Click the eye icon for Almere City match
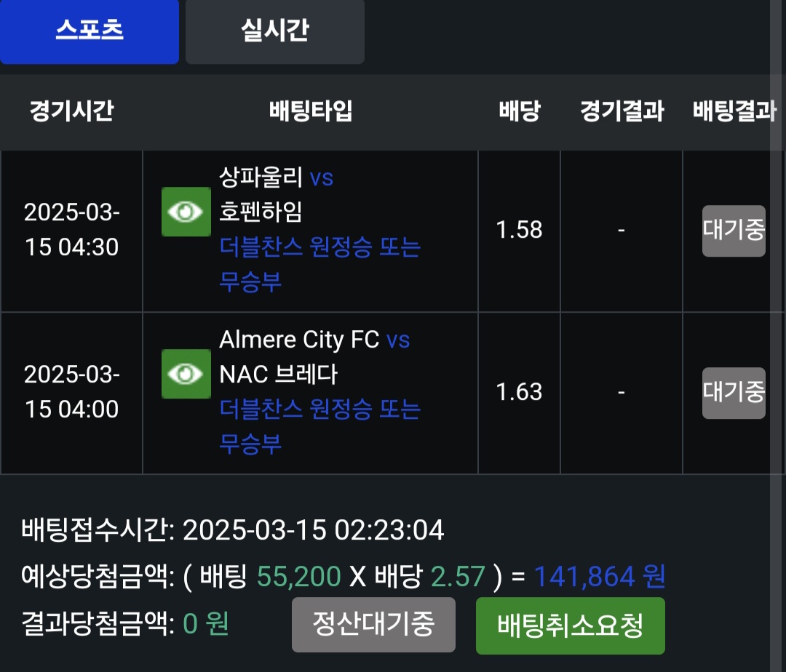Image resolution: width=786 pixels, height=672 pixels. coord(186,374)
